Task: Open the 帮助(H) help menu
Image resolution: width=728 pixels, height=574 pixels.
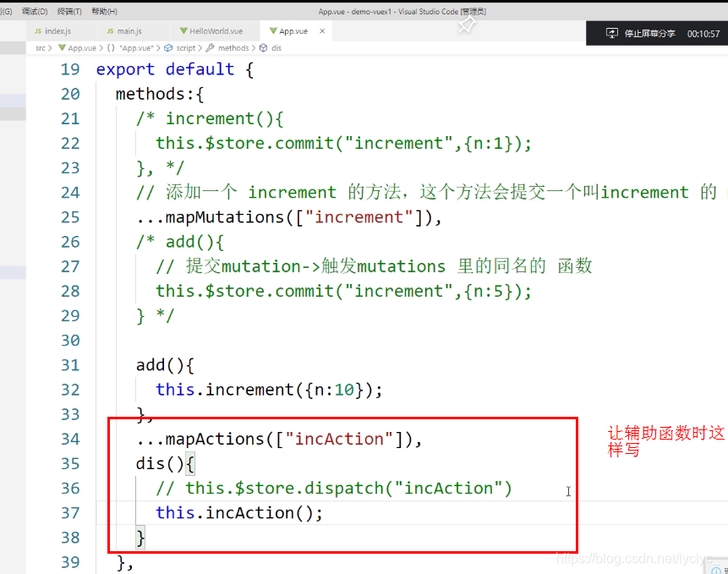Action: [105, 11]
